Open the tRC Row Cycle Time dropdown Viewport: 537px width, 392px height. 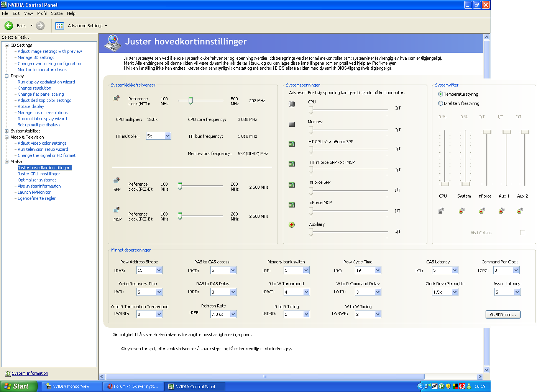click(378, 270)
